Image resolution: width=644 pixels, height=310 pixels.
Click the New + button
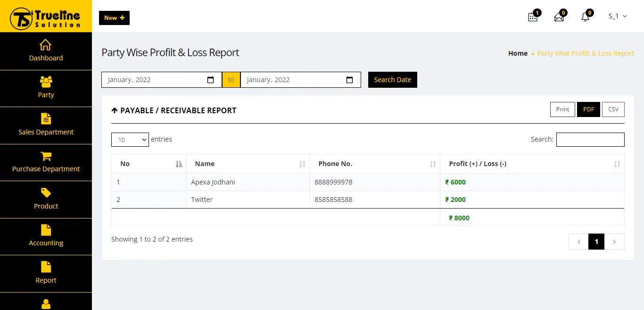(x=114, y=18)
